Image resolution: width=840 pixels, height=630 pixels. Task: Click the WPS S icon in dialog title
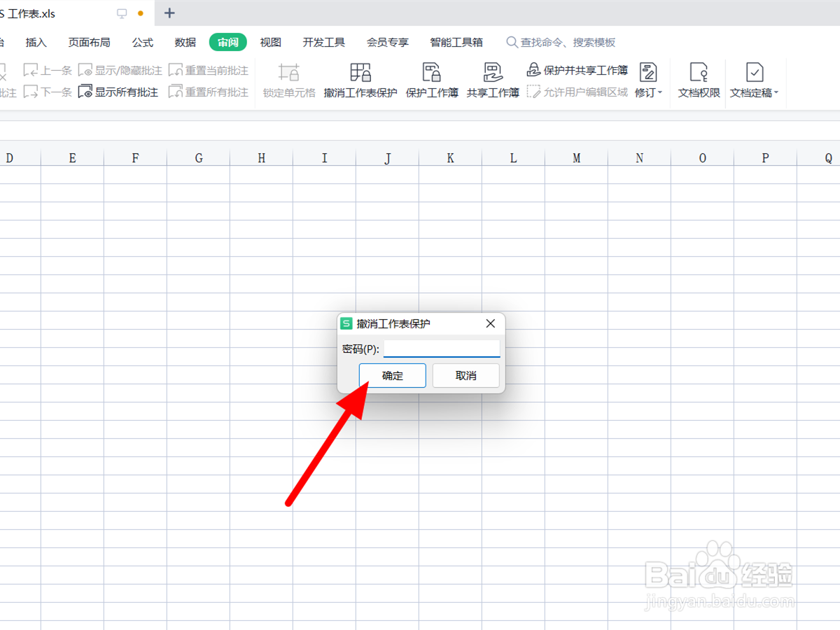(x=346, y=323)
